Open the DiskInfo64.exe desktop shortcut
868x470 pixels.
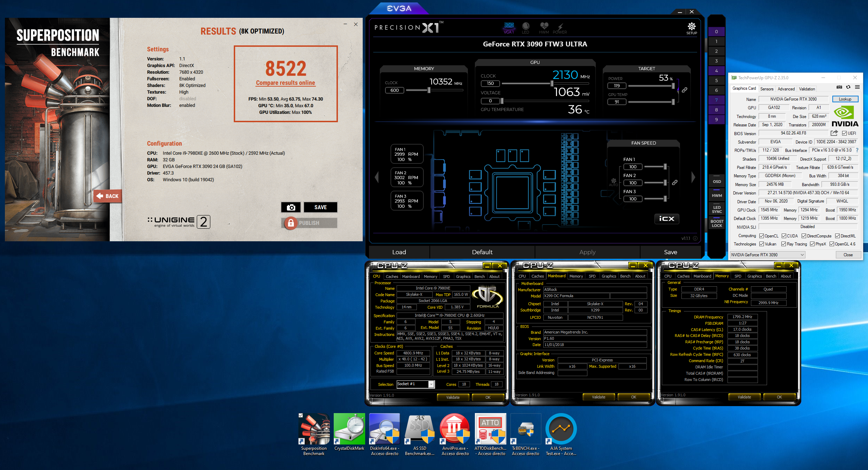384,435
